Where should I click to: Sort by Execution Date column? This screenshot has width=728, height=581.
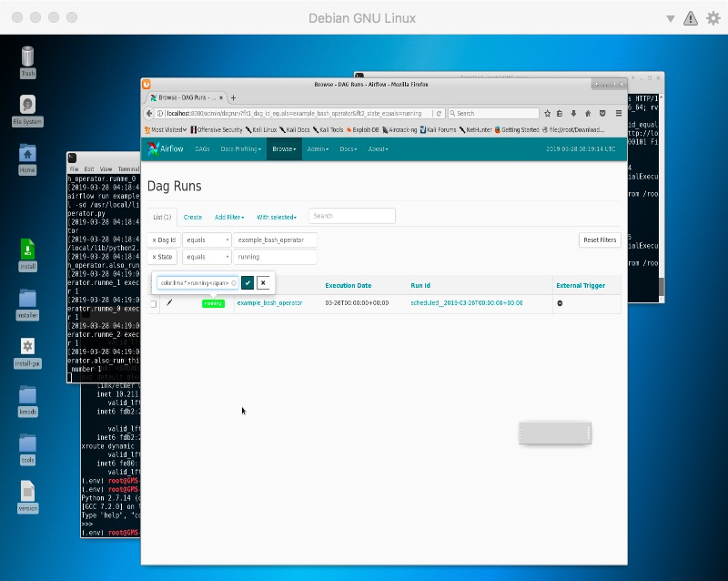[349, 285]
